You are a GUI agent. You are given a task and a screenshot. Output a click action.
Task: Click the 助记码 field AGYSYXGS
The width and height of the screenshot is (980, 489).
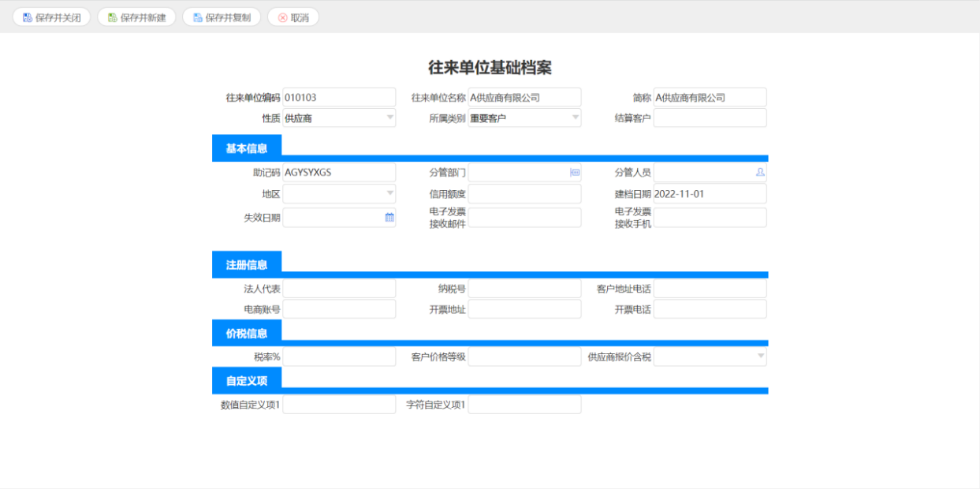click(339, 172)
